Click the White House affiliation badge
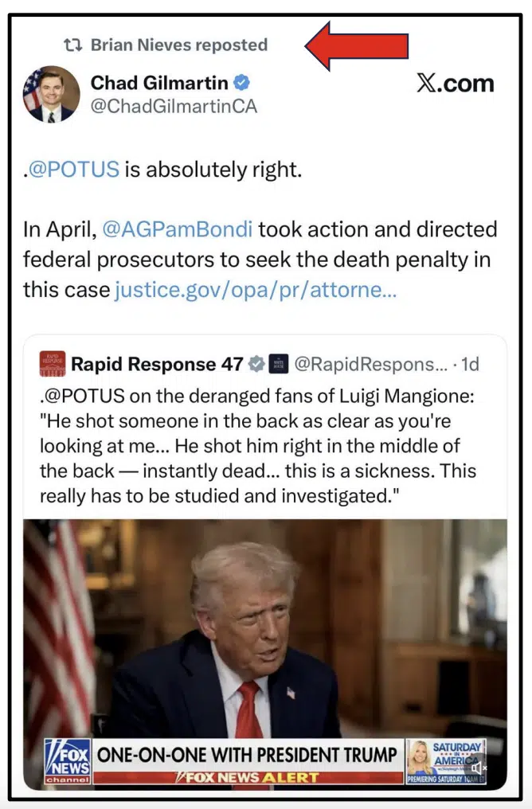The height and width of the screenshot is (809, 532). point(278,364)
